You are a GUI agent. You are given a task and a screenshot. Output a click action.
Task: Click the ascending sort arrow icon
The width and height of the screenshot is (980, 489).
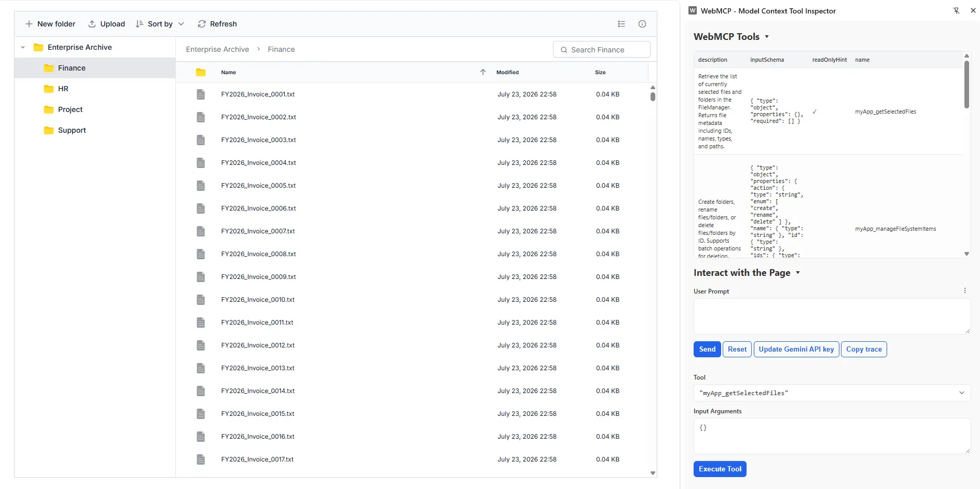(x=483, y=72)
